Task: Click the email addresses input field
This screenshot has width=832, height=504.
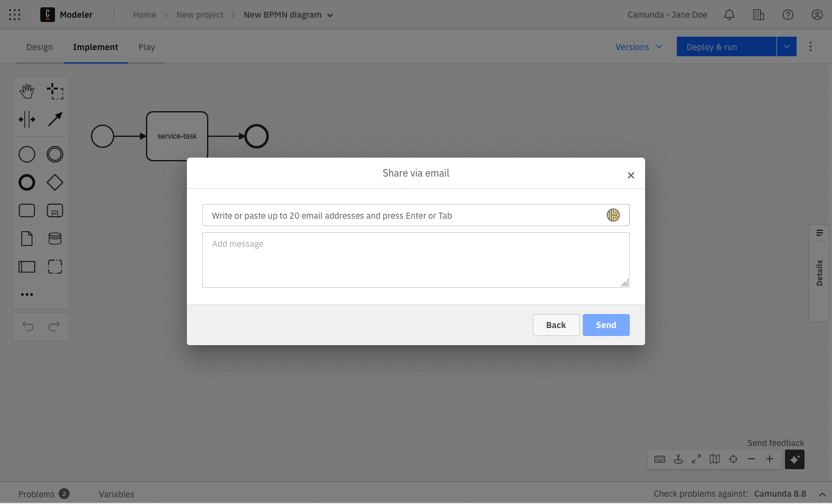Action: [x=403, y=215]
